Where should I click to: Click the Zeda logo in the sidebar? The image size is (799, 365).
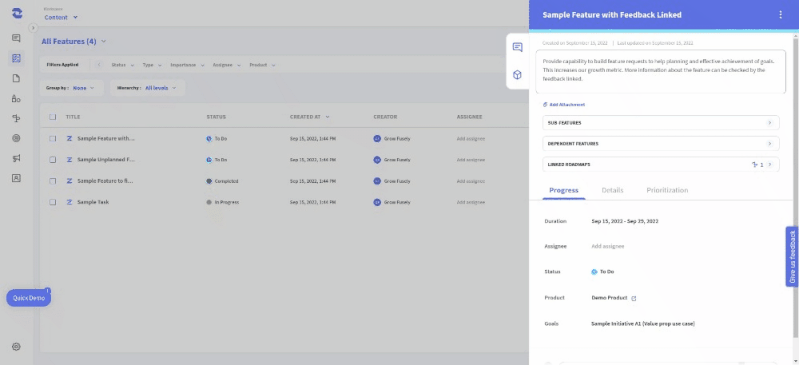coord(17,13)
